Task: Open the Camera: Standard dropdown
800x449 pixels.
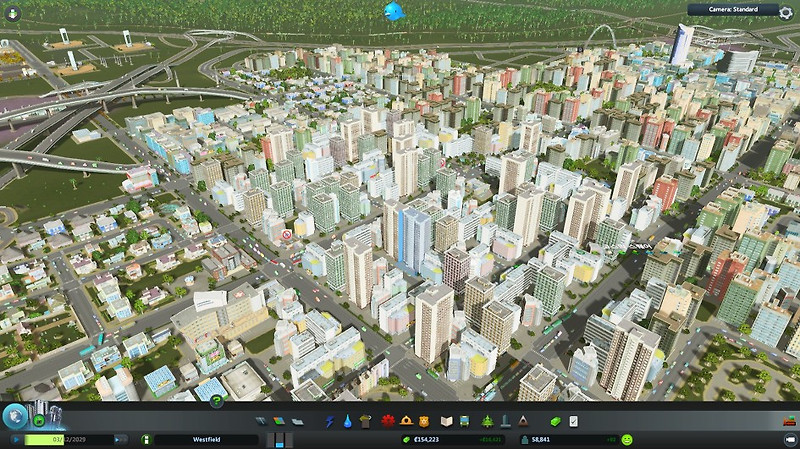Action: pos(733,10)
